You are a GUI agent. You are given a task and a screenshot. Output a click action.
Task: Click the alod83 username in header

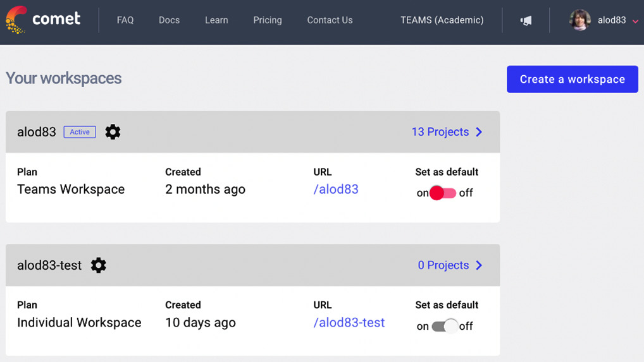[612, 20]
